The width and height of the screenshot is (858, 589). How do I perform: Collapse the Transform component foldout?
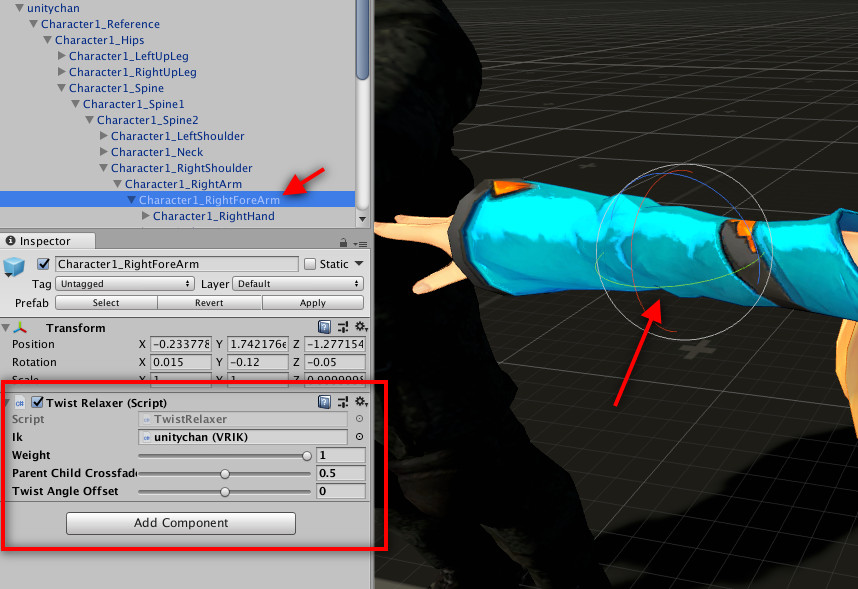[x=6, y=328]
